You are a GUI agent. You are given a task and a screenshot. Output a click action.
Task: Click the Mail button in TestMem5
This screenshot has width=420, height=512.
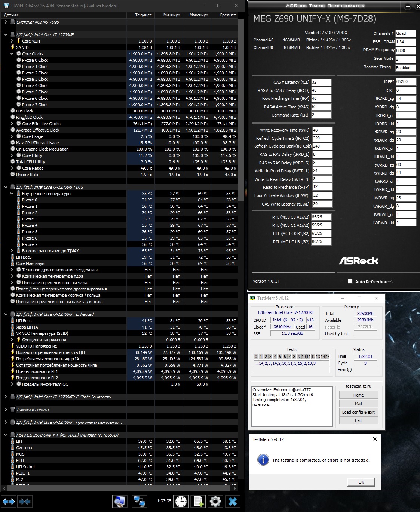[x=359, y=404]
